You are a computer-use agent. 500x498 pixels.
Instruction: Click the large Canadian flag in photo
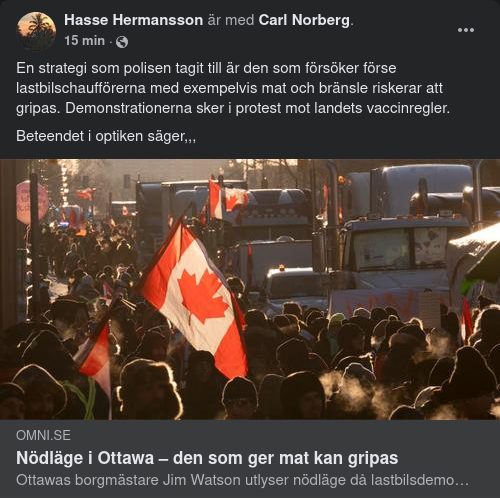[196, 301]
